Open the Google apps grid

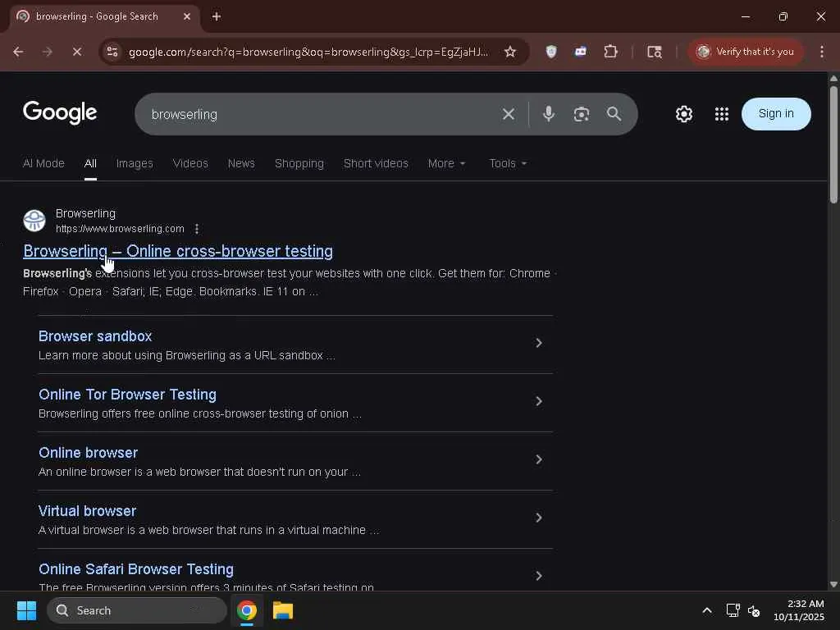click(722, 114)
